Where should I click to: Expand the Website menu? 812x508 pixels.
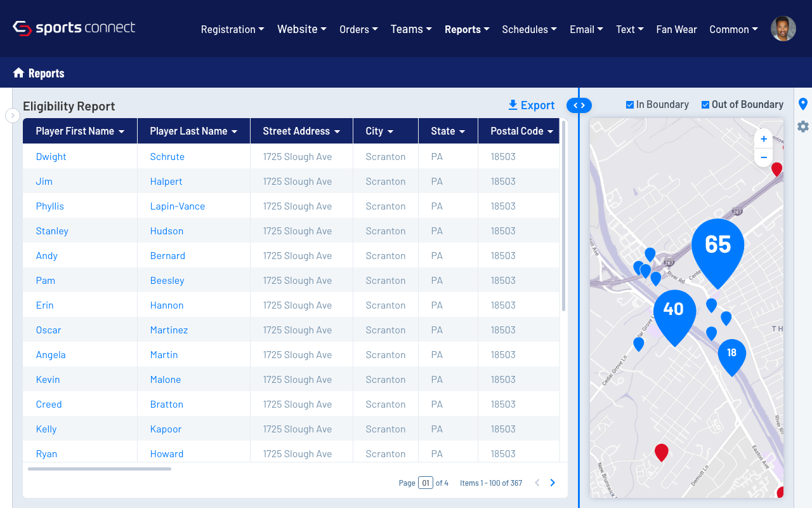coord(302,29)
